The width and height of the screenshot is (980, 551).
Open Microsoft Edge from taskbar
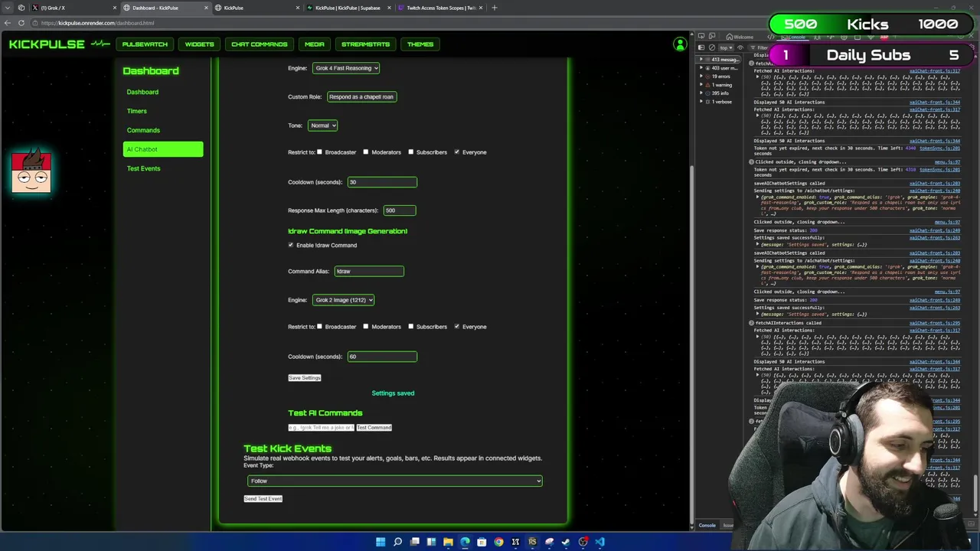[x=465, y=542]
